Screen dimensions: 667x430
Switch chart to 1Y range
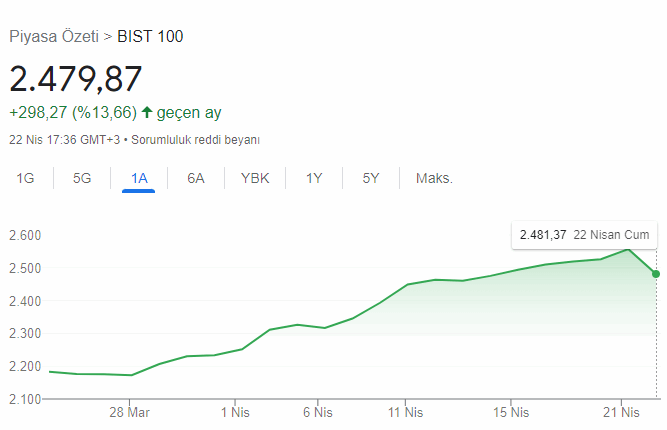[x=314, y=178]
